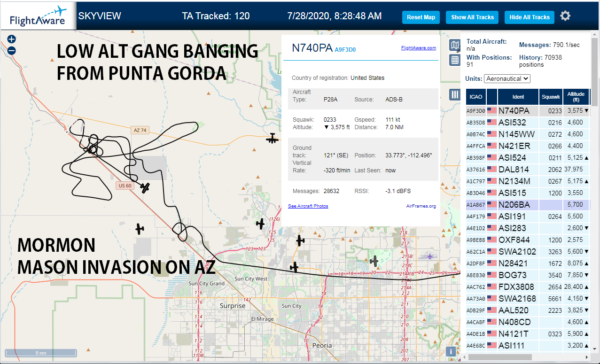Select aircraft row N4121T
This screenshot has height=364, width=600.
pyautogui.click(x=528, y=334)
